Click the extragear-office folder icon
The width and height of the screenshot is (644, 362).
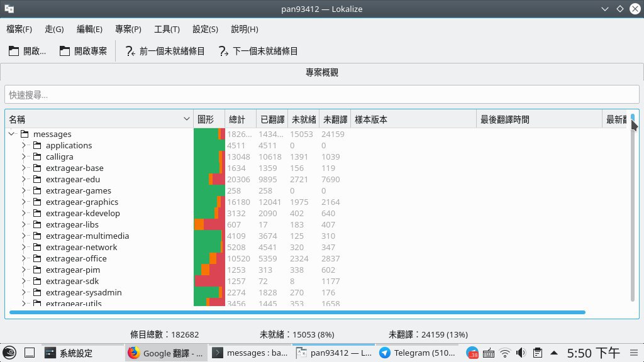click(37, 258)
